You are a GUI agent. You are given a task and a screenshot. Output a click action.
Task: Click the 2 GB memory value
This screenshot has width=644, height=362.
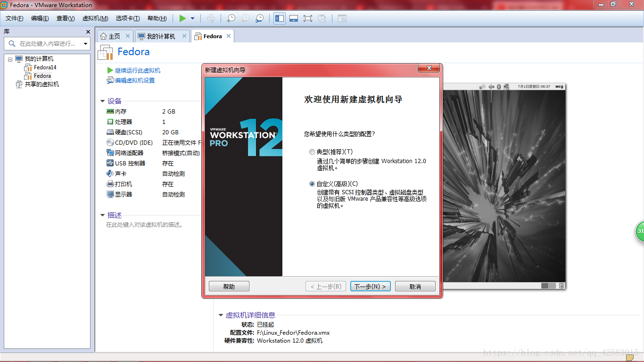pos(169,112)
